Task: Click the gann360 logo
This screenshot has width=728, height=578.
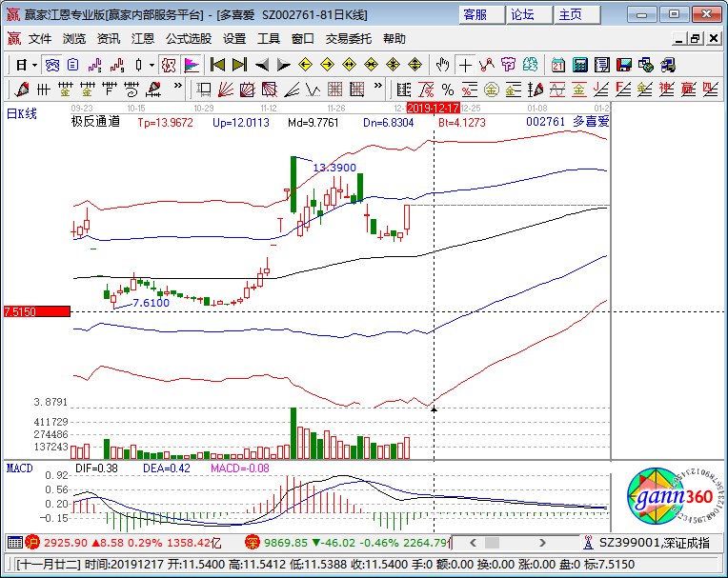Action: tap(675, 496)
